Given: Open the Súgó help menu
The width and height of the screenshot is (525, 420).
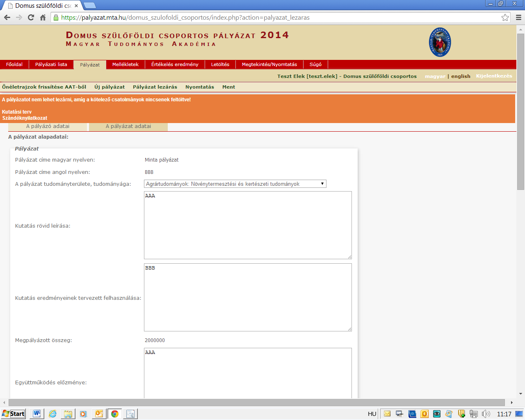Looking at the screenshot, I should pos(315,64).
